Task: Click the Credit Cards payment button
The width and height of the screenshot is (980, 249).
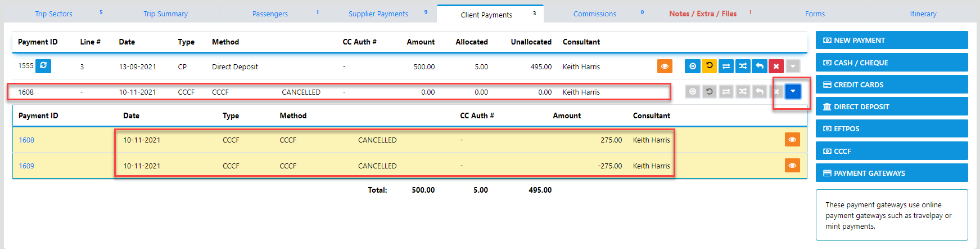Action: click(891, 85)
